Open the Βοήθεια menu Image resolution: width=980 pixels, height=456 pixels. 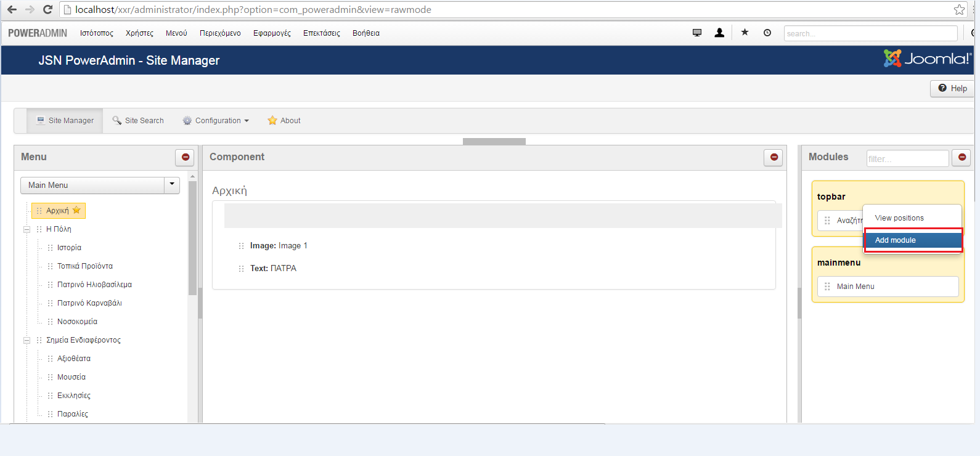[x=366, y=33]
